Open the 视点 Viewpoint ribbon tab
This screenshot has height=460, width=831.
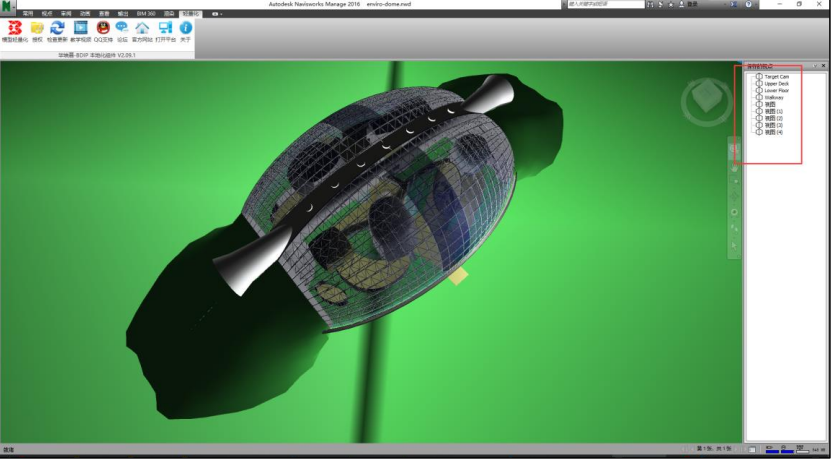tap(47, 14)
